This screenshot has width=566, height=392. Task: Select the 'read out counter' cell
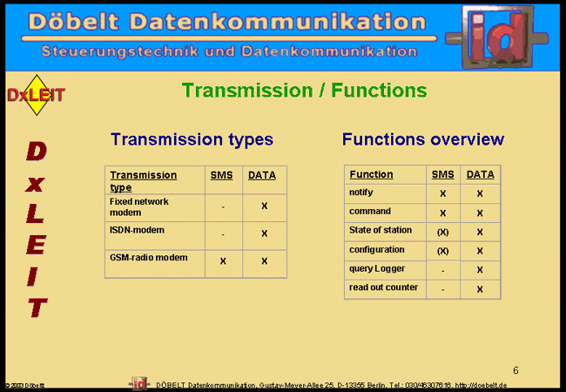(x=383, y=287)
